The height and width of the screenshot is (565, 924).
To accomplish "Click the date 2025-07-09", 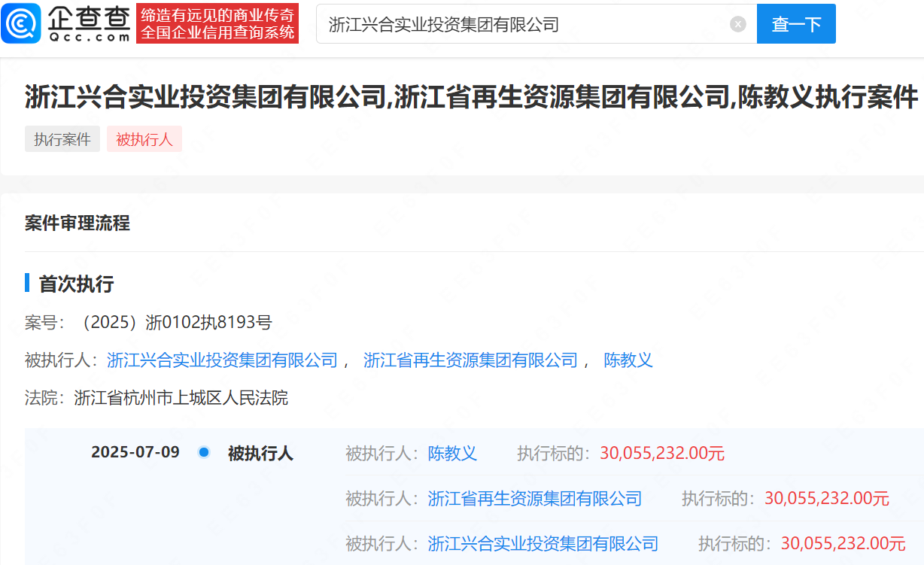I will [x=135, y=453].
